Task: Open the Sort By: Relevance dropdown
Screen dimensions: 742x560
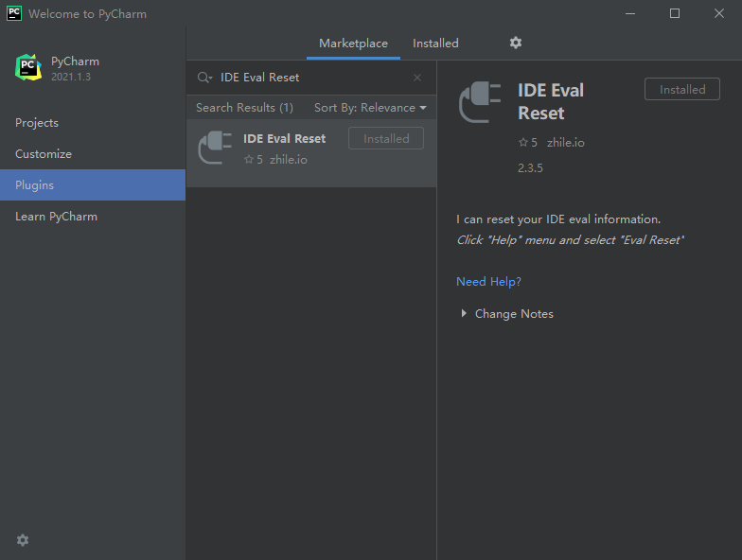Action: (x=370, y=108)
